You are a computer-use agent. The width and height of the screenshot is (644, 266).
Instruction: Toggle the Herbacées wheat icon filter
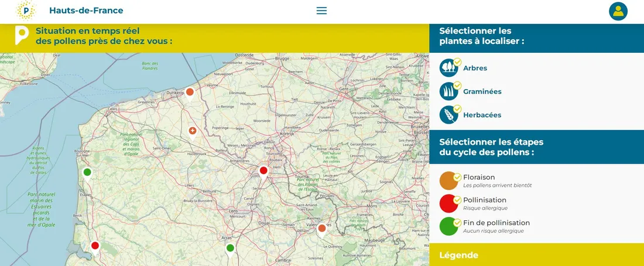tap(448, 115)
